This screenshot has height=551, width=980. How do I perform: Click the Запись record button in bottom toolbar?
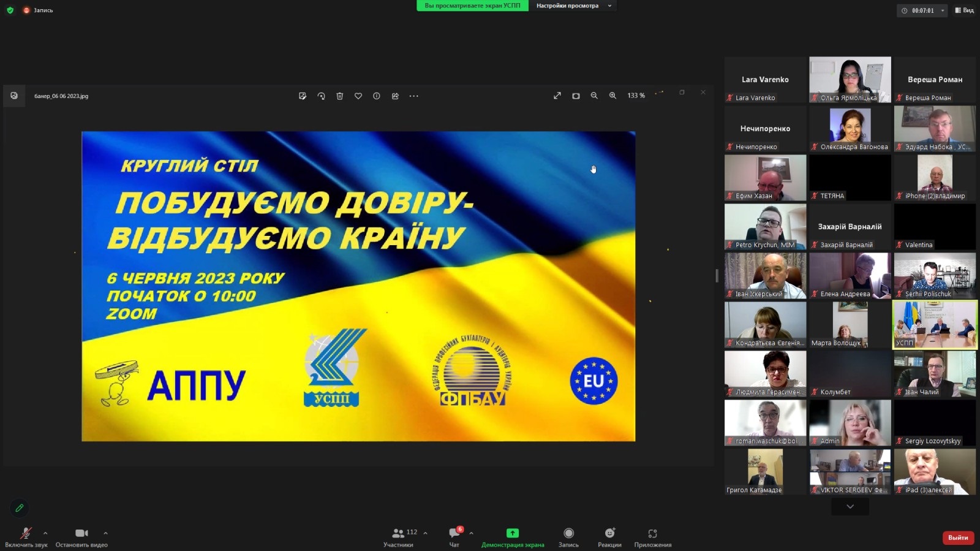click(x=568, y=537)
